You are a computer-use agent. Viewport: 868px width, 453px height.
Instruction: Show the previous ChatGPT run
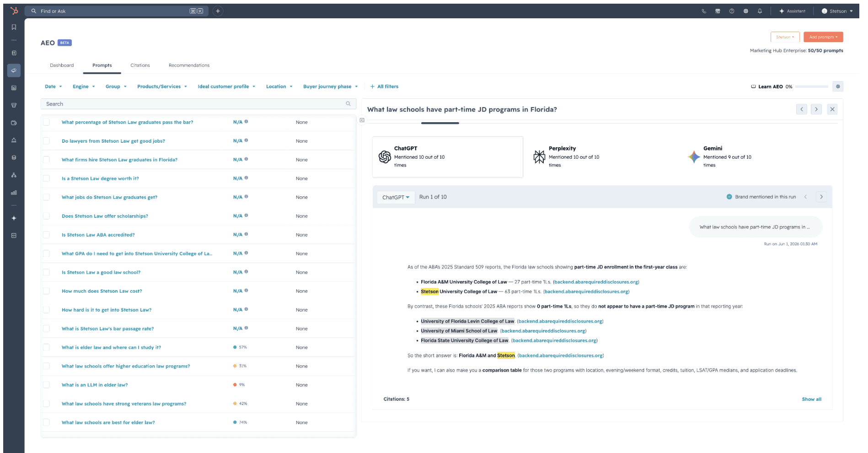(805, 197)
